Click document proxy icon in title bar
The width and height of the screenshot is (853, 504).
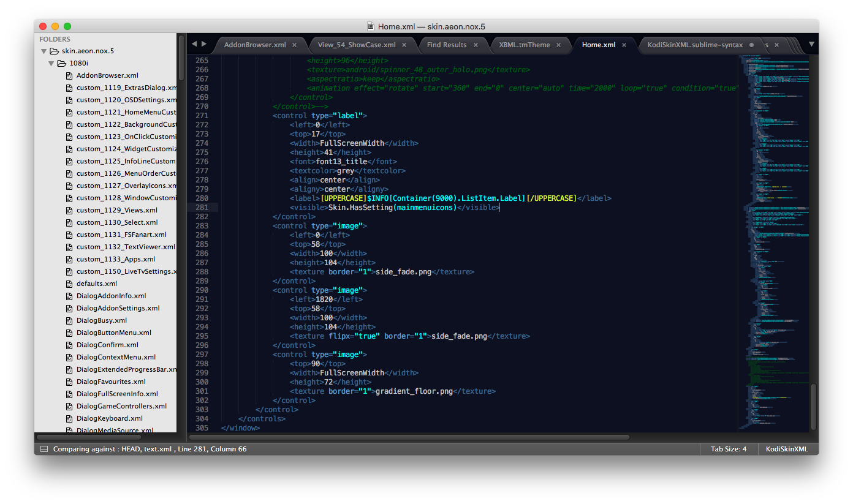[x=371, y=26]
